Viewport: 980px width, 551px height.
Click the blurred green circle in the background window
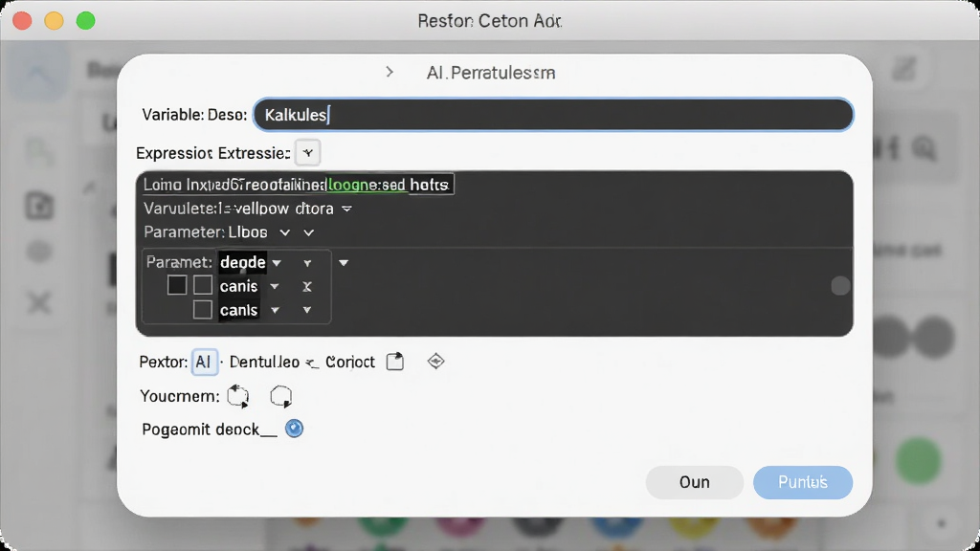[x=918, y=460]
